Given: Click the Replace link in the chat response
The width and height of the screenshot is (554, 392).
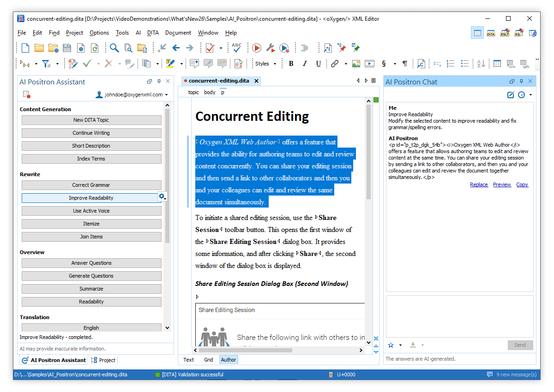Looking at the screenshot, I should (479, 184).
